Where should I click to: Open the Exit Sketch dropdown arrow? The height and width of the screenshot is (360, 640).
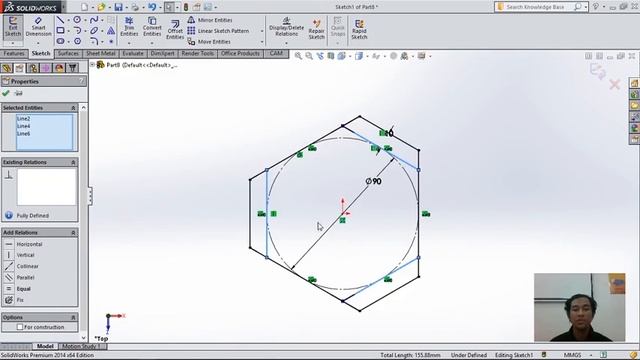coord(13,43)
